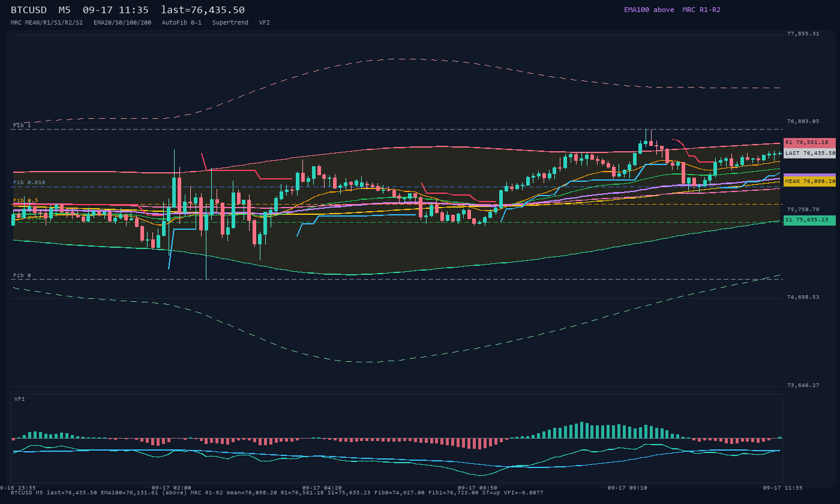Select the 'Fib 0.618' level label

coord(29,182)
